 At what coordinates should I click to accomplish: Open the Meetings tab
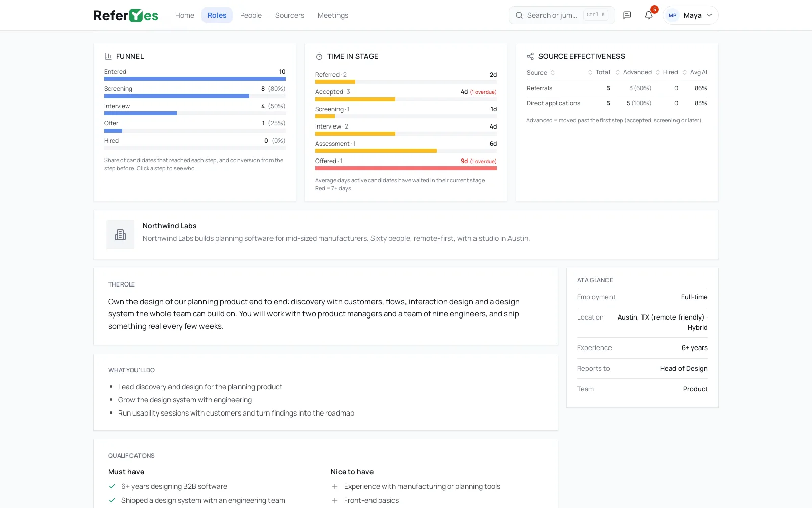click(x=333, y=15)
